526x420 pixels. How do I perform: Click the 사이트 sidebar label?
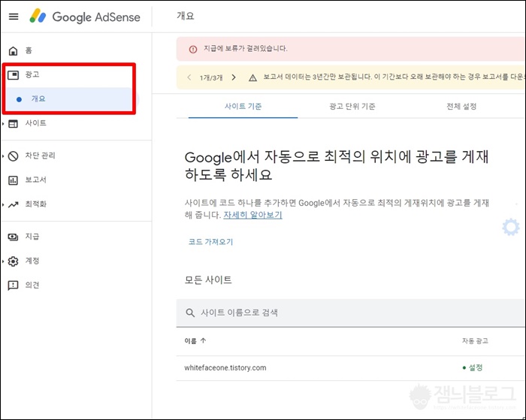coord(36,123)
